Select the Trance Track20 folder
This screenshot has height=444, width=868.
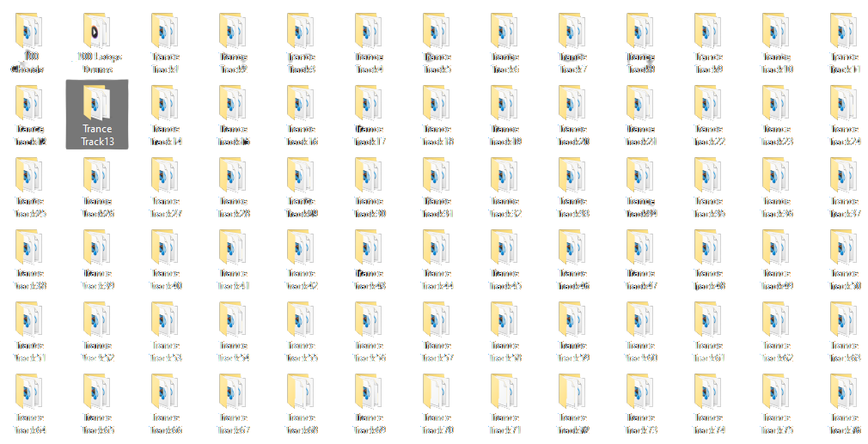tap(572, 104)
